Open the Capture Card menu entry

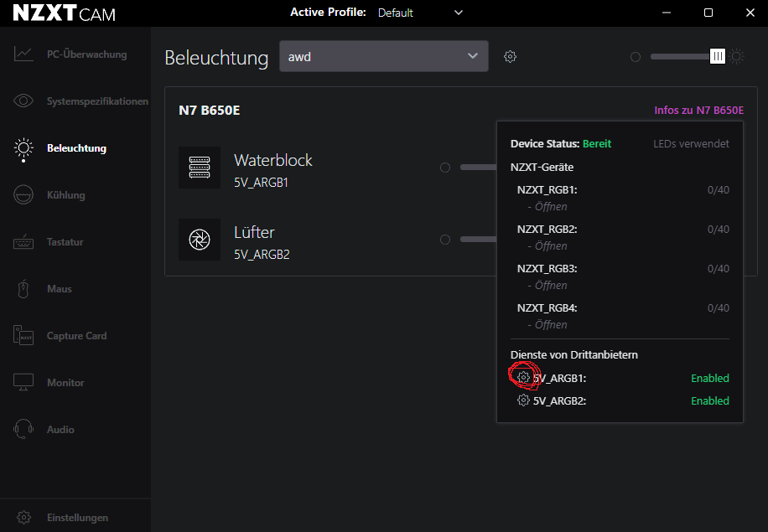[x=76, y=336]
